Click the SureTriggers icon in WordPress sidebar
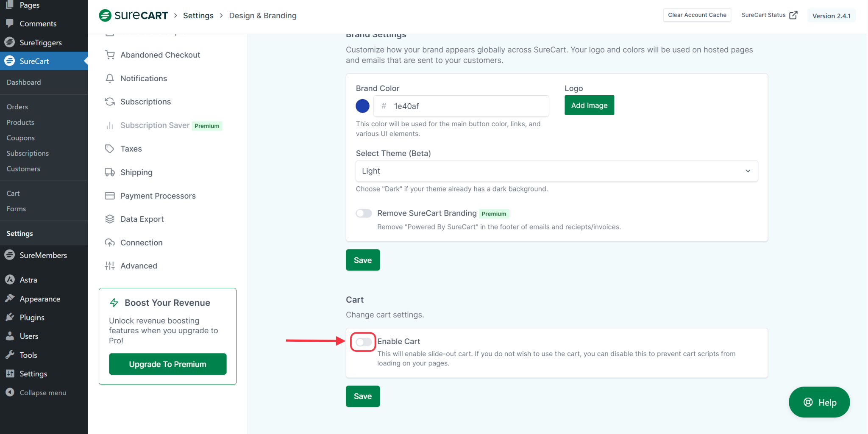This screenshot has height=434, width=868. pyautogui.click(x=10, y=42)
